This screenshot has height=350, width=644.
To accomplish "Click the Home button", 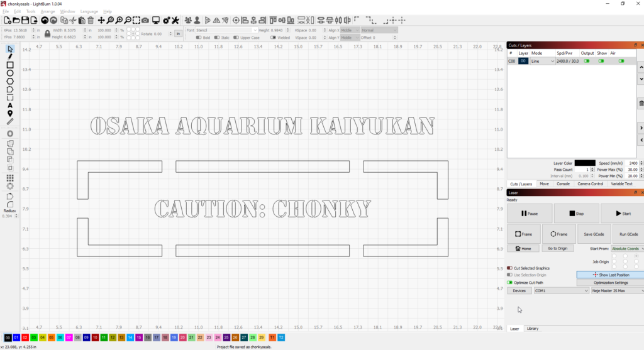I will coord(523,248).
